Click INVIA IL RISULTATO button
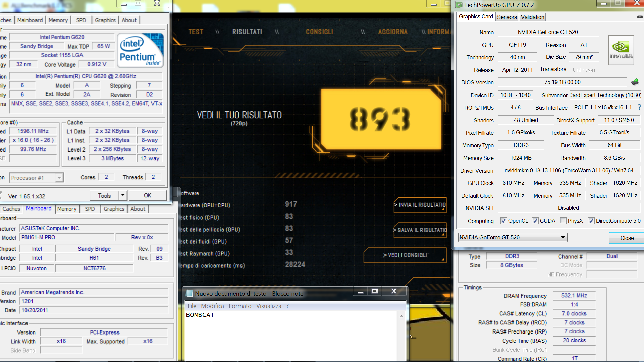The image size is (644, 362). coord(420,205)
